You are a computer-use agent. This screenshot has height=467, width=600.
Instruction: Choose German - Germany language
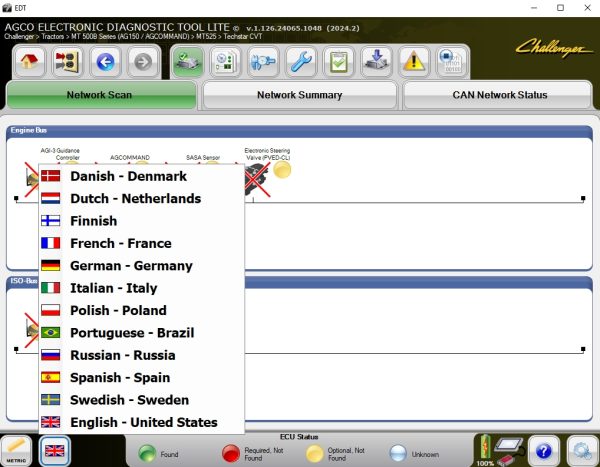pyautogui.click(x=141, y=266)
